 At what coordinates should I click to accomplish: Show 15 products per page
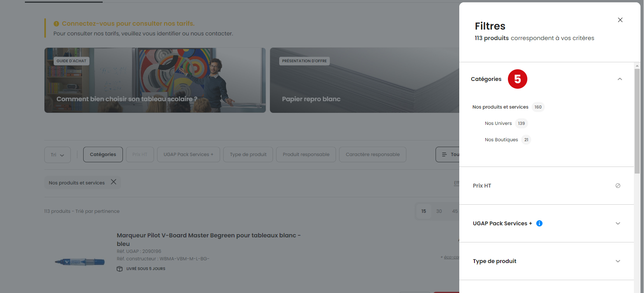(423, 211)
